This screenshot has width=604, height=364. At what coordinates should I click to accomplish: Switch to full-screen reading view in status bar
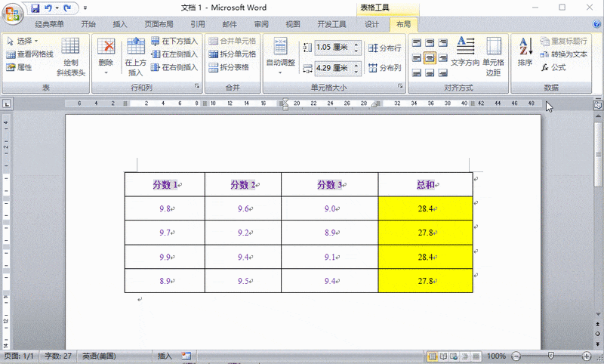pos(444,356)
